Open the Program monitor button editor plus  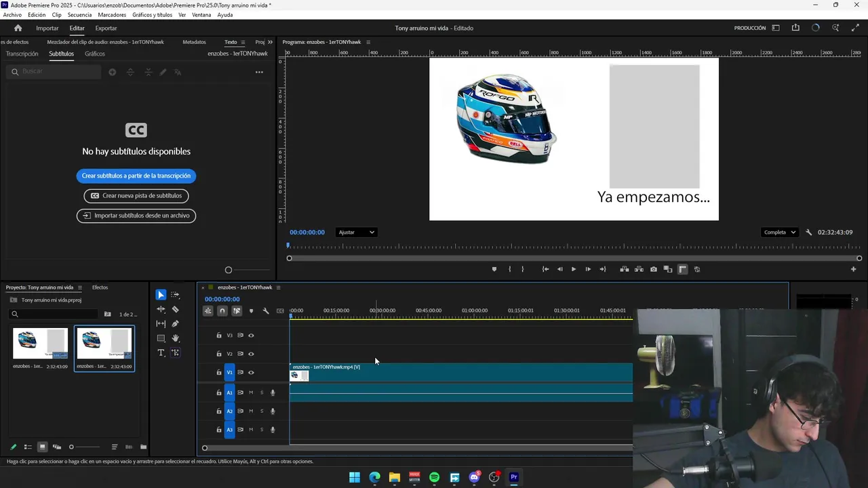[854, 269]
